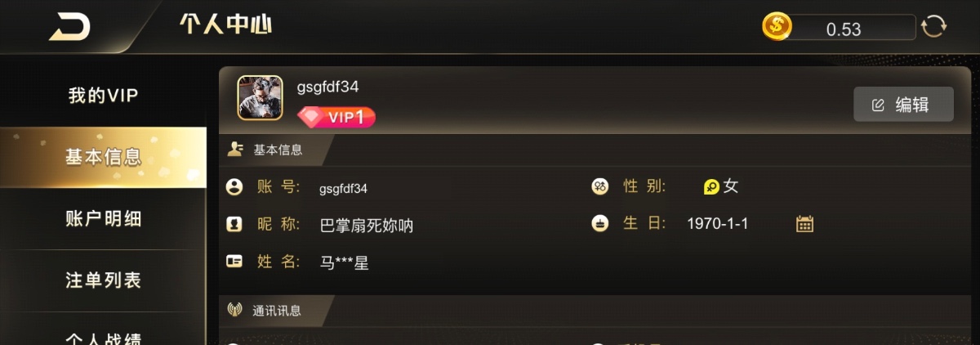The height and width of the screenshot is (345, 980).
Task: Click the gender icon beside 性别
Action: (600, 186)
